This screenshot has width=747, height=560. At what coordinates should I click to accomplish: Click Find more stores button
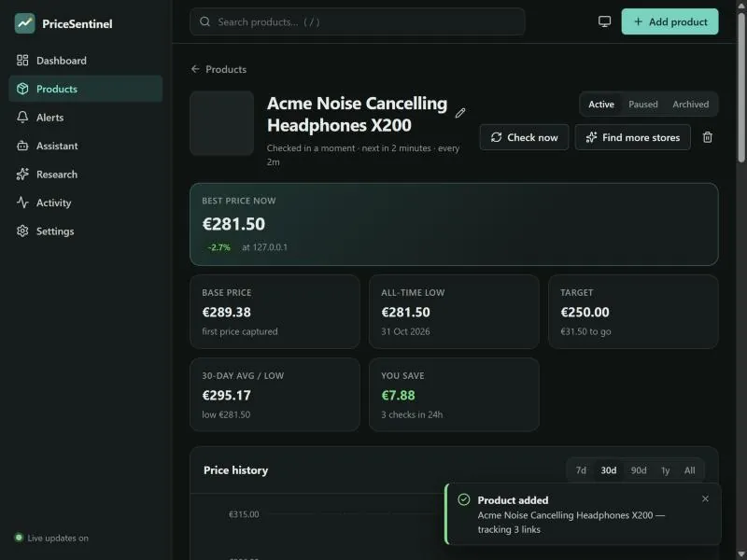click(x=633, y=137)
